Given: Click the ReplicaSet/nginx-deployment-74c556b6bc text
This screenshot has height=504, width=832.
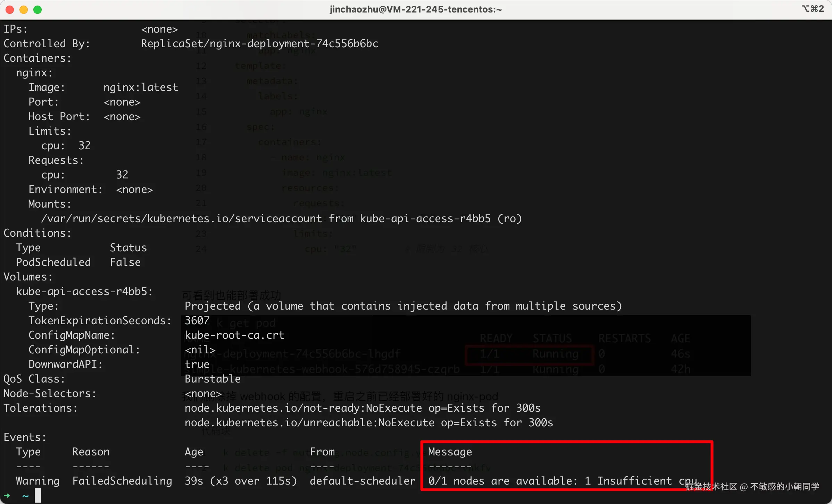Looking at the screenshot, I should click(259, 44).
